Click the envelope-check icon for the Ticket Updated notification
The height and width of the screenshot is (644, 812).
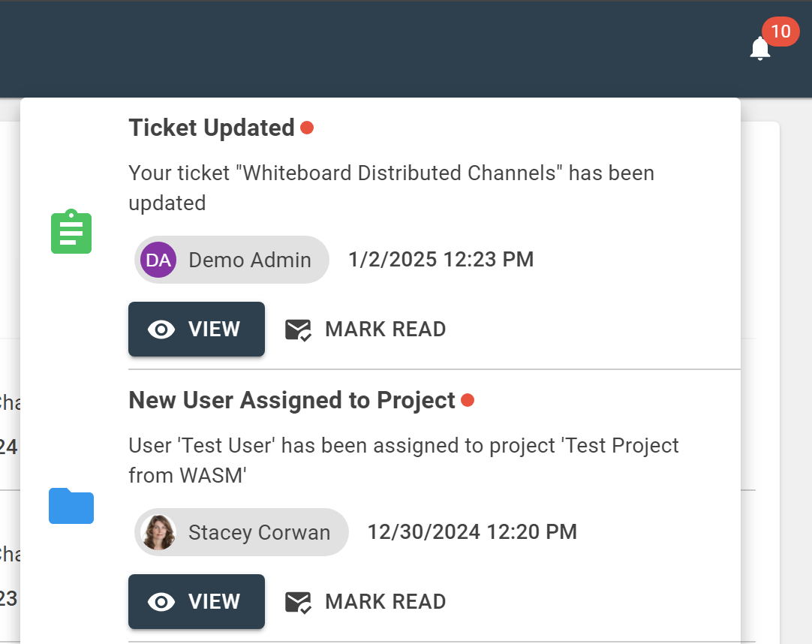pos(298,330)
